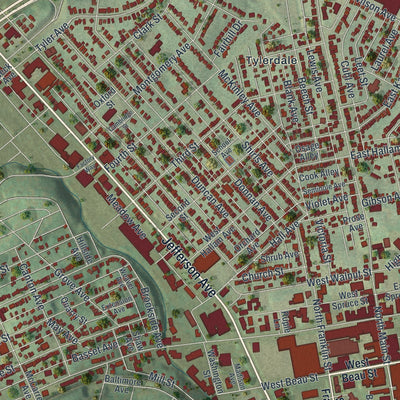Screen dimensions: 400x400
Task: Select the Cook Alley label
Action: (319, 175)
